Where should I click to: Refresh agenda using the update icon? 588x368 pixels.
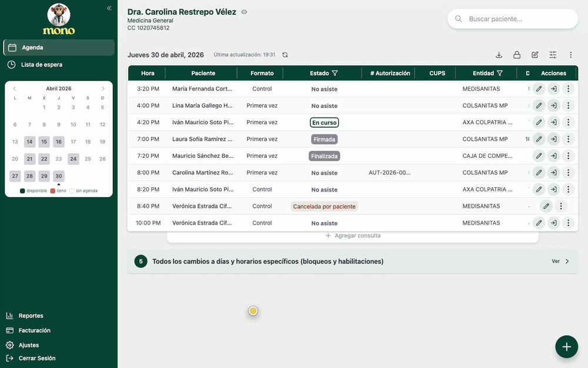(285, 55)
